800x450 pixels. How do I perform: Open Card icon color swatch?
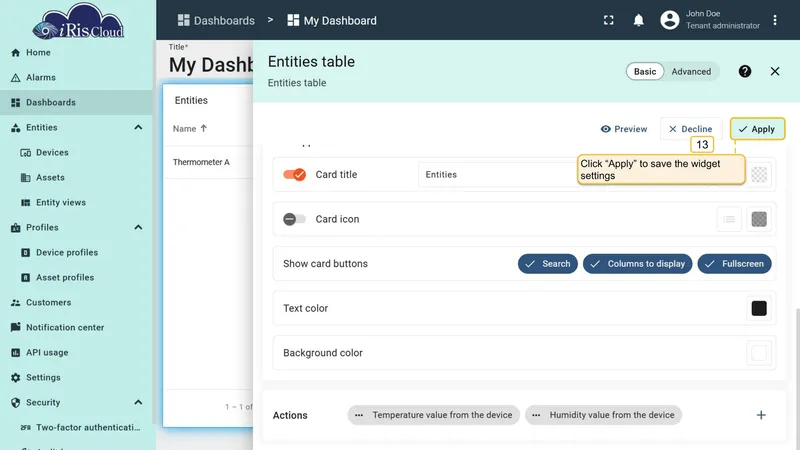click(x=759, y=219)
